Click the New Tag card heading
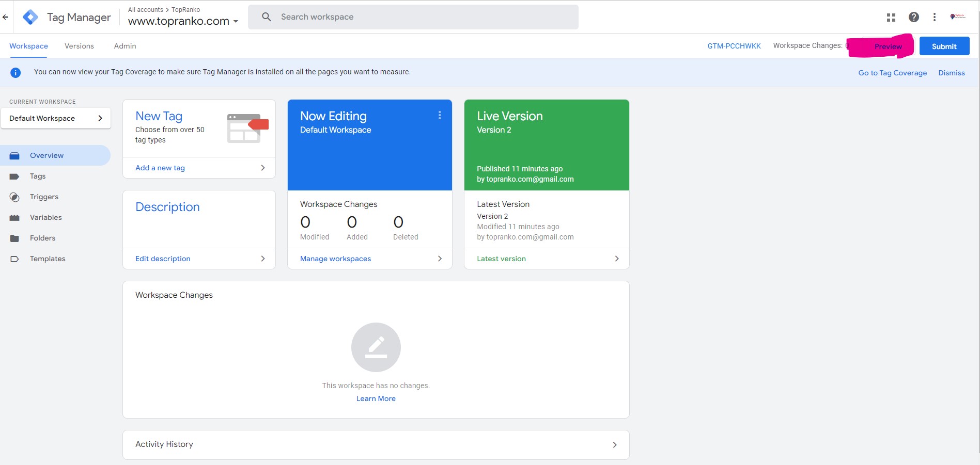 159,116
